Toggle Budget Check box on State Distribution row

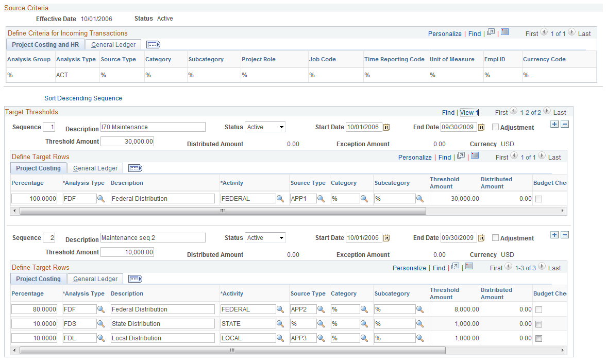pos(539,324)
